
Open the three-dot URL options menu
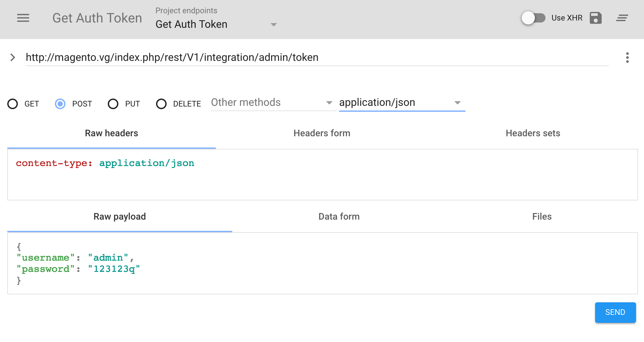(x=627, y=58)
